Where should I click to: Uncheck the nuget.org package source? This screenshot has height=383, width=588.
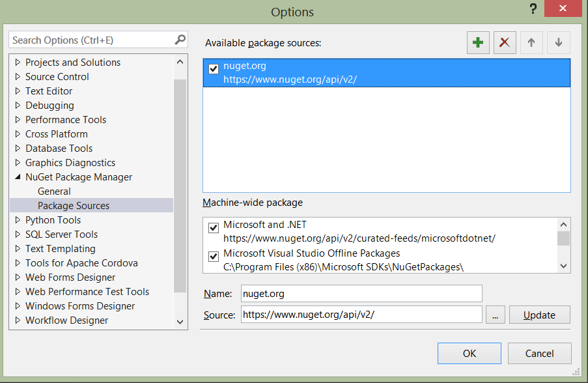(214, 68)
